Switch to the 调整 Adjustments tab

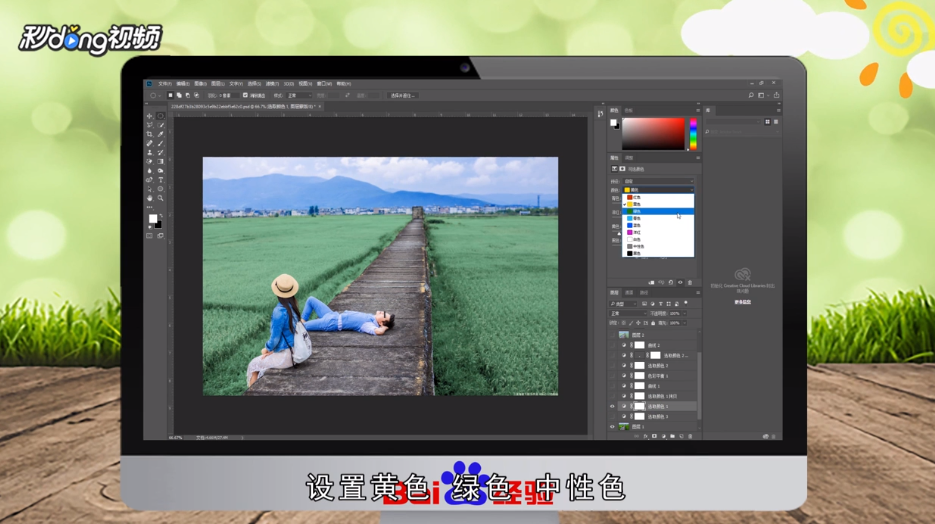(x=629, y=158)
